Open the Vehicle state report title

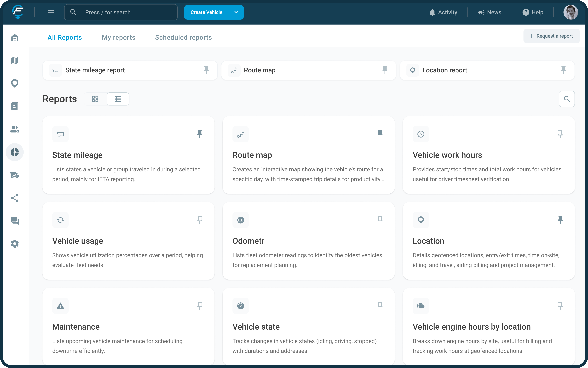coord(256,327)
